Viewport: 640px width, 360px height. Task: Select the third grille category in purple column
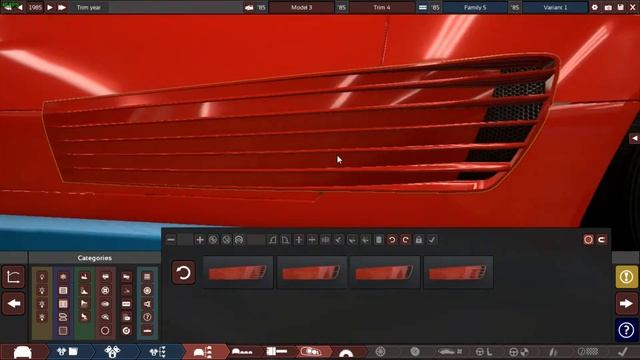pyautogui.click(x=63, y=304)
